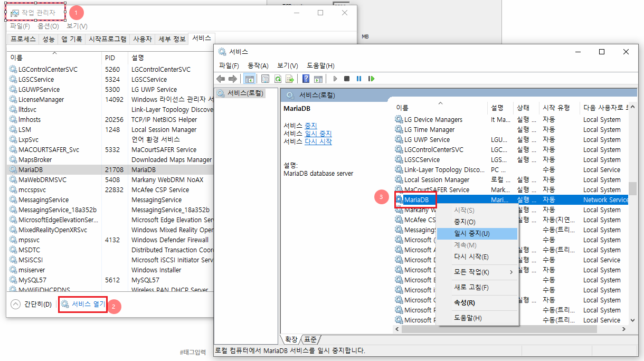
Task: Click the Start Service play icon
Action: pyautogui.click(x=335, y=79)
